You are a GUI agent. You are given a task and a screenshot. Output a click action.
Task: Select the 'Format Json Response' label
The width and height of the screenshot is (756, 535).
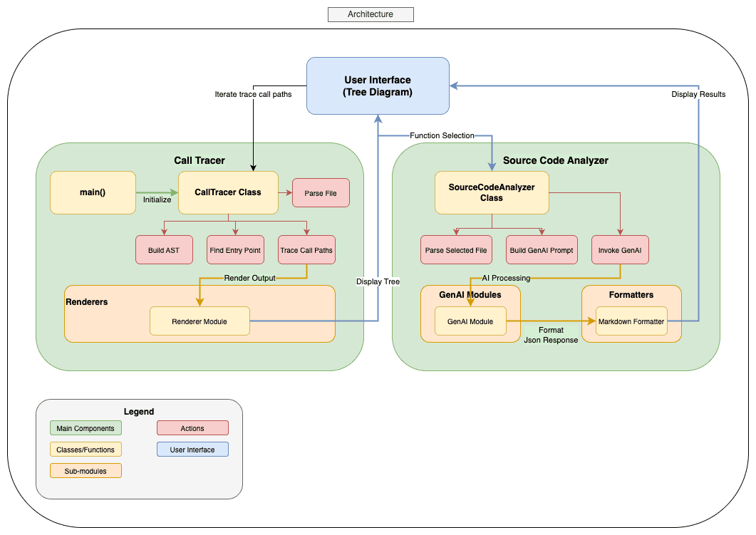551,335
